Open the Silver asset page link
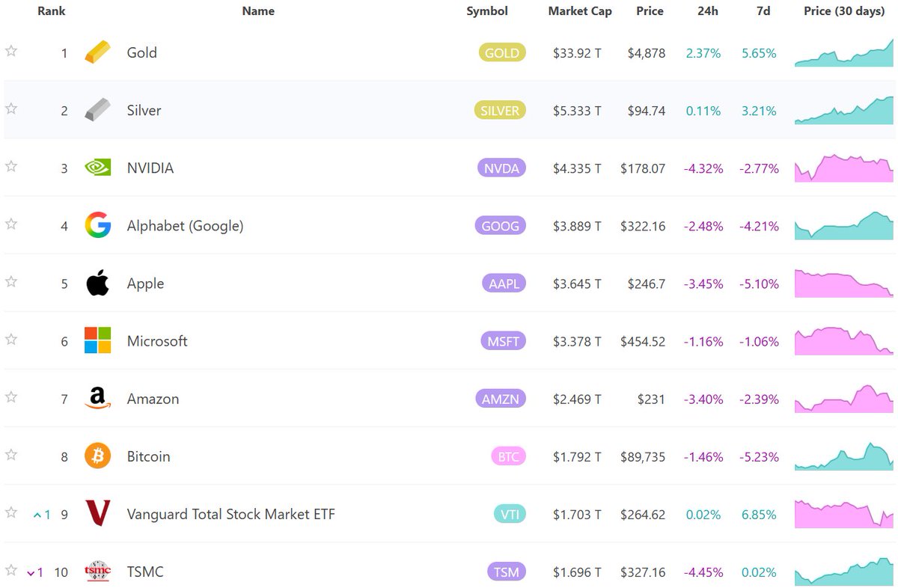Image resolution: width=898 pixels, height=588 pixels. pos(144,111)
